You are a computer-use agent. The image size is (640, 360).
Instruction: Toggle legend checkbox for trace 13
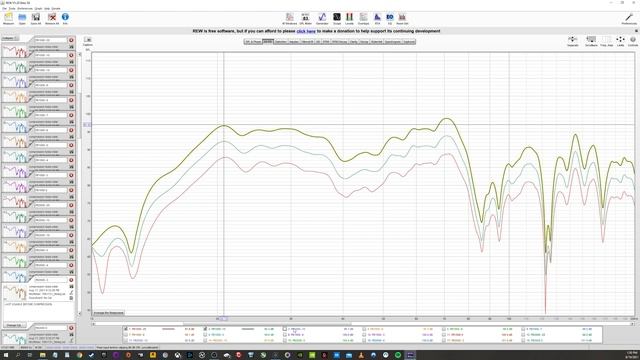coord(126,340)
